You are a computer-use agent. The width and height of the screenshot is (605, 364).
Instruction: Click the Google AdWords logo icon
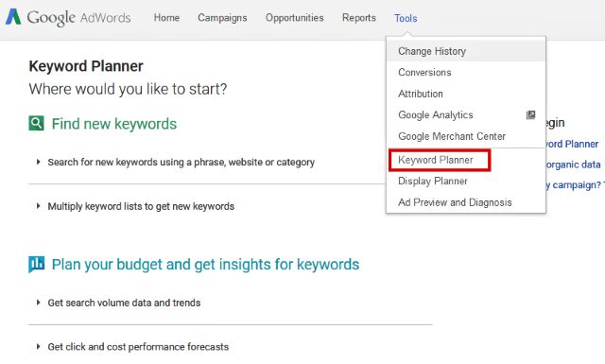pyautogui.click(x=13, y=17)
